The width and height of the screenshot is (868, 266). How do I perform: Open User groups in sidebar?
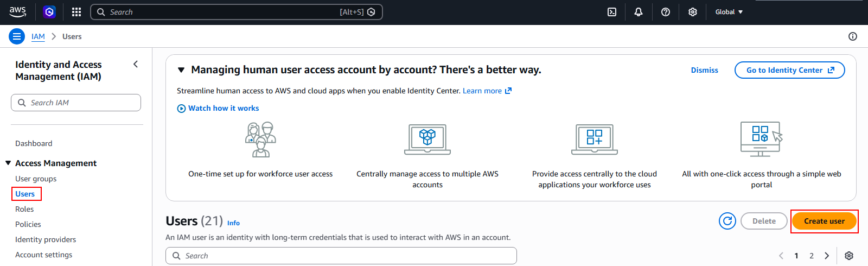point(36,179)
